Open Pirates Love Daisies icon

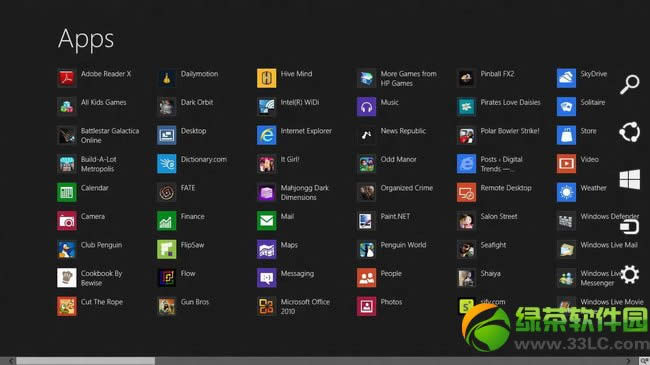[466, 107]
